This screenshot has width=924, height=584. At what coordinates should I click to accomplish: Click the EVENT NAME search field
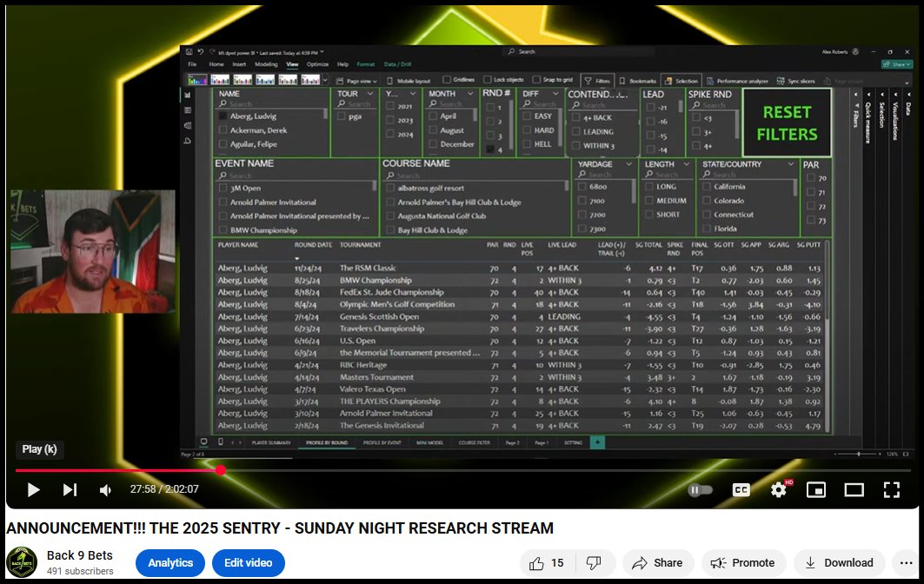click(x=295, y=176)
